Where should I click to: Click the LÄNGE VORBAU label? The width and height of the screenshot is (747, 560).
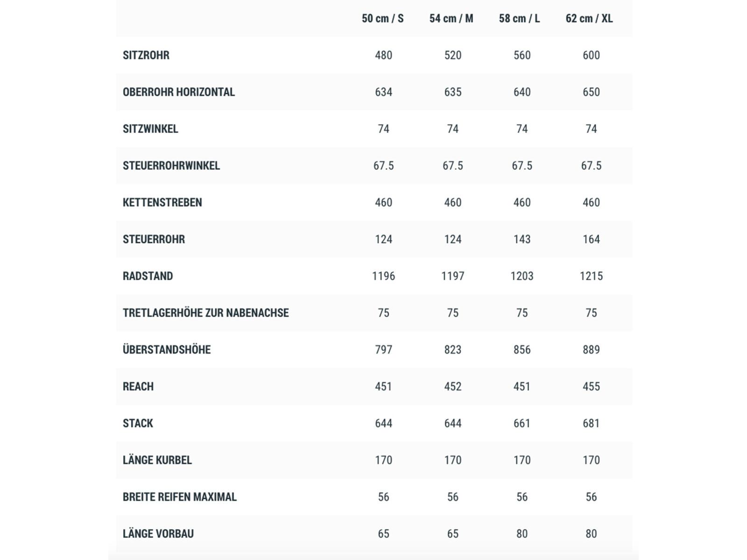click(158, 534)
